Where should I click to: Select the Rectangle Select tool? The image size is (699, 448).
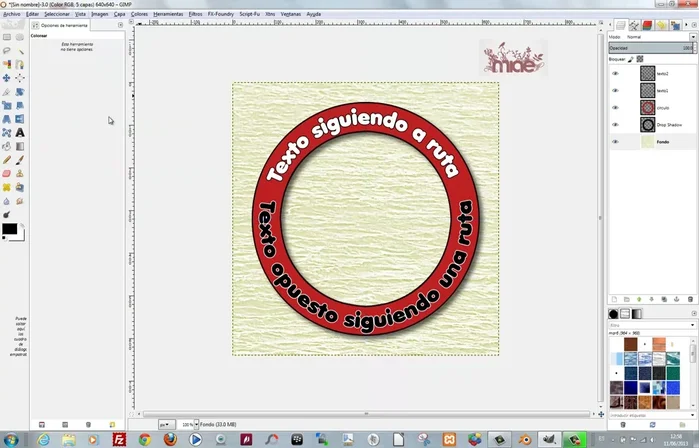coord(7,36)
